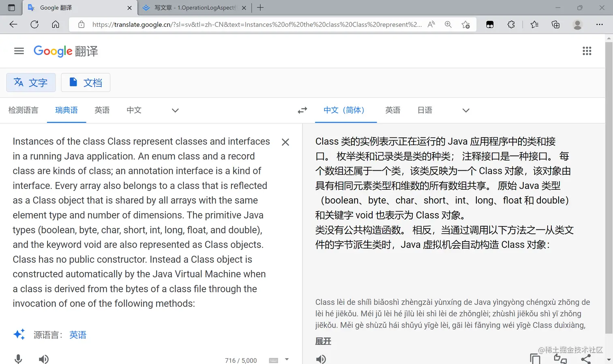Copy the translation to clipboard
This screenshot has width=613, height=364.
pyautogui.click(x=535, y=359)
